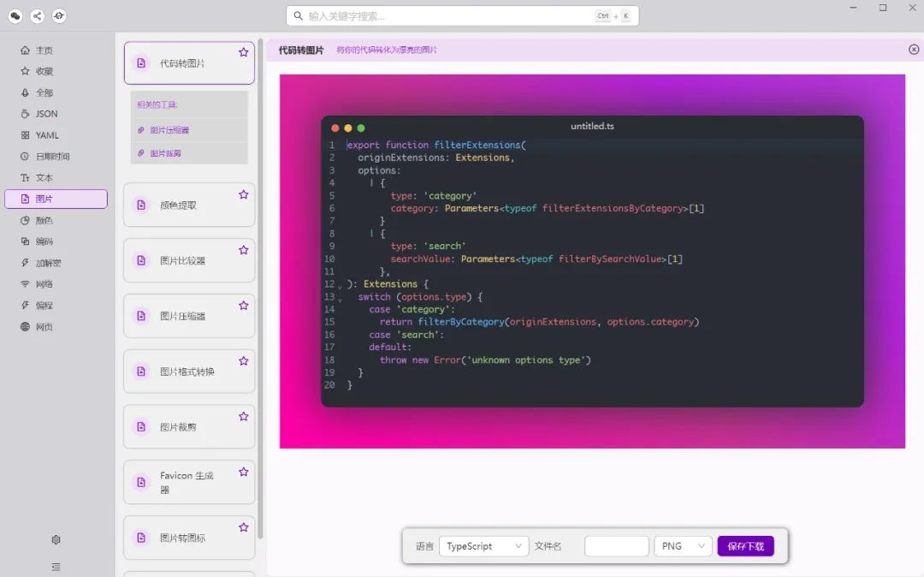The height and width of the screenshot is (577, 924).
Task: Toggle favorite star on 代码转图片 card
Action: [243, 52]
